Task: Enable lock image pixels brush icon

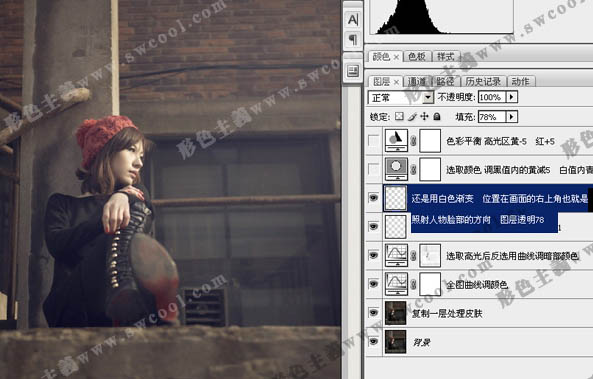Action: pyautogui.click(x=412, y=116)
